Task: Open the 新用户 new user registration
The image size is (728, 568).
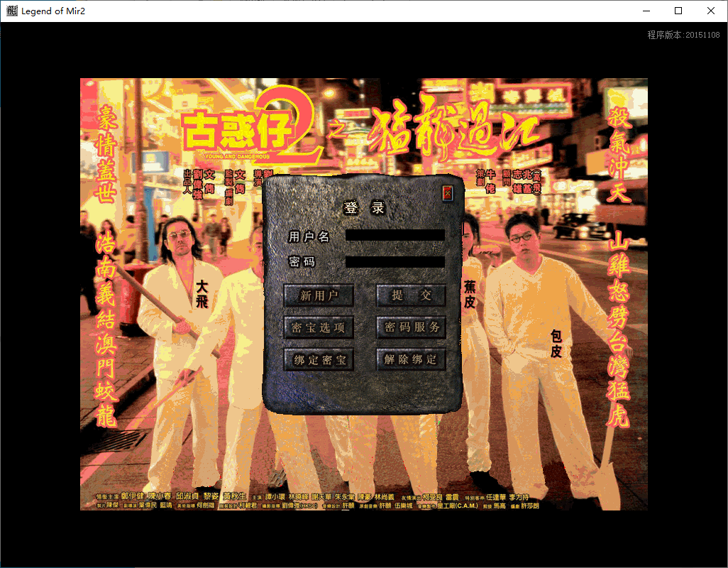Action: point(319,295)
